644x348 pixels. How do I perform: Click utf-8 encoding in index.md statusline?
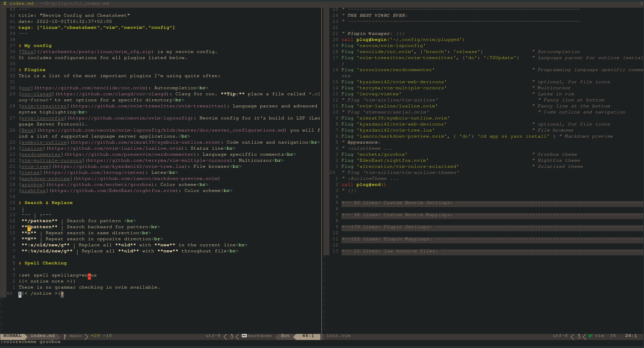tap(213, 336)
